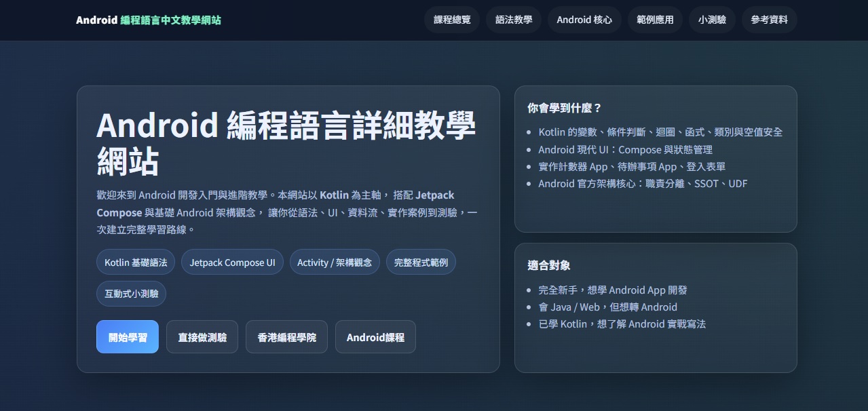
Task: Open 範例應用 in the navigation bar
Action: pyautogui.click(x=655, y=20)
